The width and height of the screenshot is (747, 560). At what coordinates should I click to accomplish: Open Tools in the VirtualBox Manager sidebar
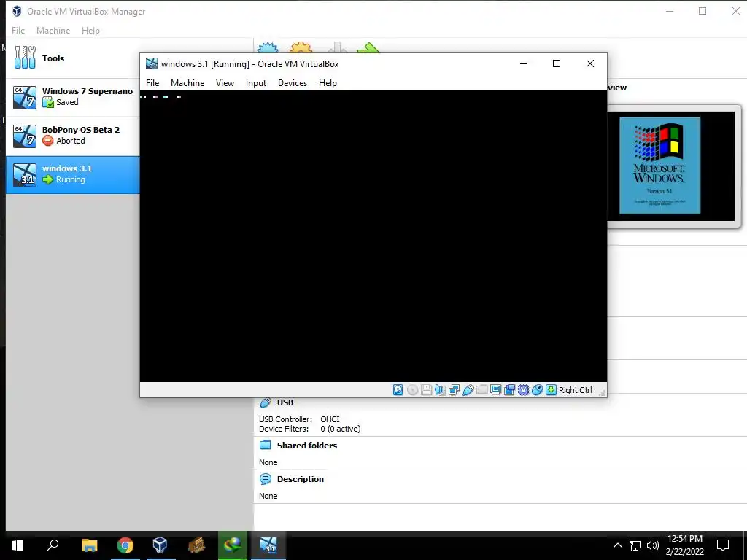[x=72, y=58]
